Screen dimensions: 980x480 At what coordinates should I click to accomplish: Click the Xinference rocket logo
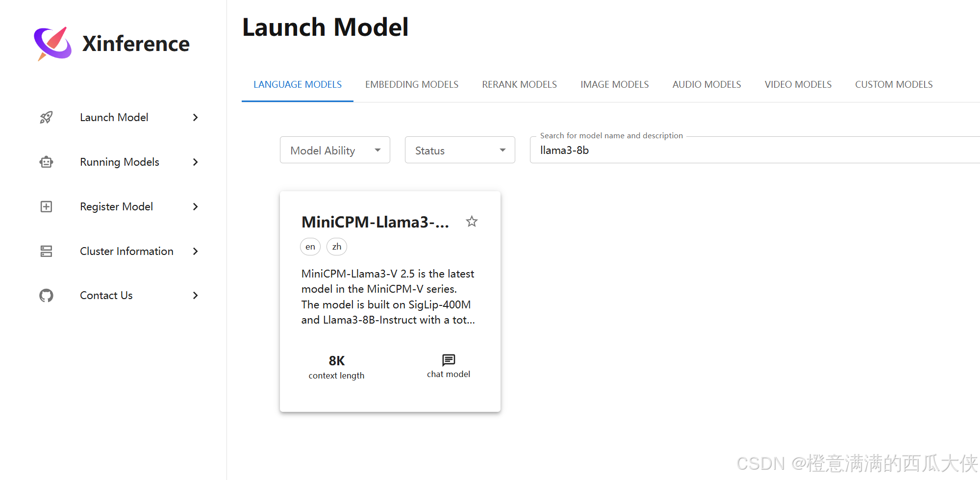(x=52, y=44)
